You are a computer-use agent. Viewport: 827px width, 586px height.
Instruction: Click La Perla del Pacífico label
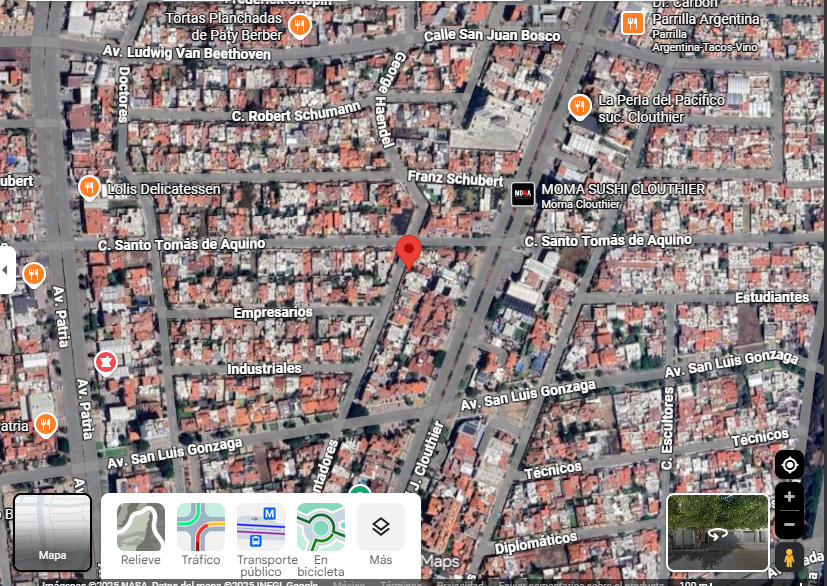[x=661, y=108]
